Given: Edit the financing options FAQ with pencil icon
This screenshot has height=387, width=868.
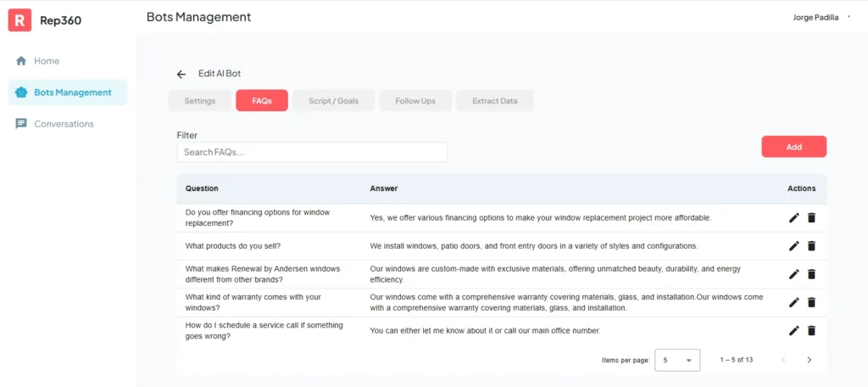Looking at the screenshot, I should tap(793, 218).
